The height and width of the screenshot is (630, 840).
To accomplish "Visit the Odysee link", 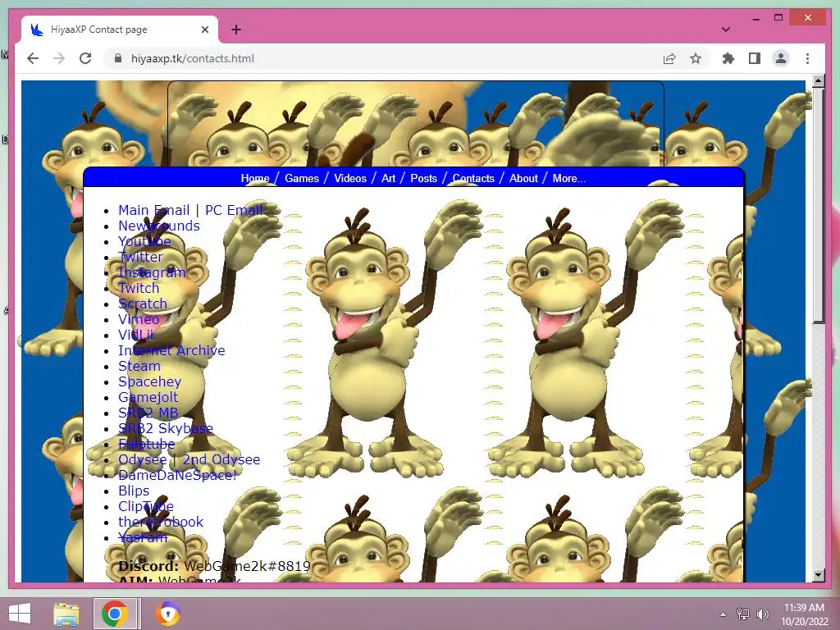I will pos(143,459).
